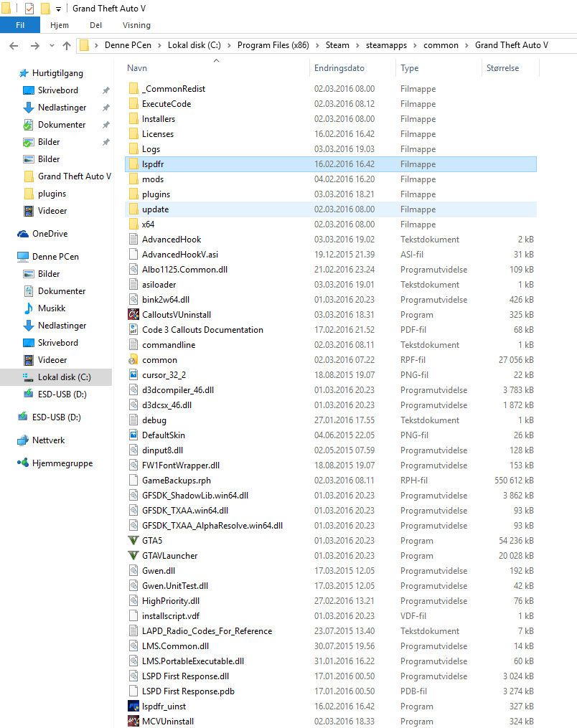
Task: Select the x64 folder
Action: click(331, 224)
